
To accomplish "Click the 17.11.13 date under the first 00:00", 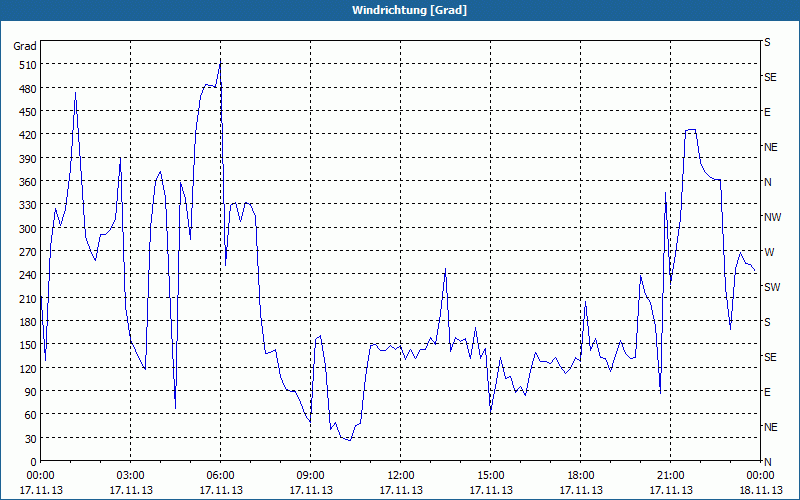I will (x=41, y=490).
